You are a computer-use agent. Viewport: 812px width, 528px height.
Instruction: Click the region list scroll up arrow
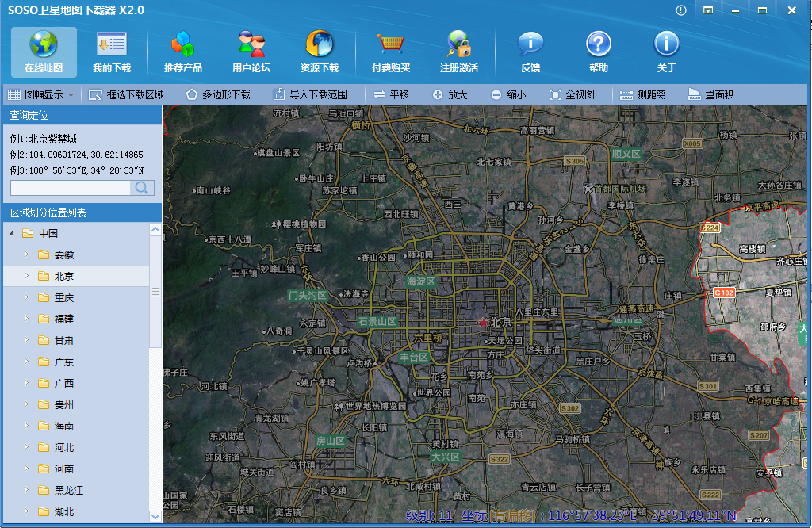[155, 229]
